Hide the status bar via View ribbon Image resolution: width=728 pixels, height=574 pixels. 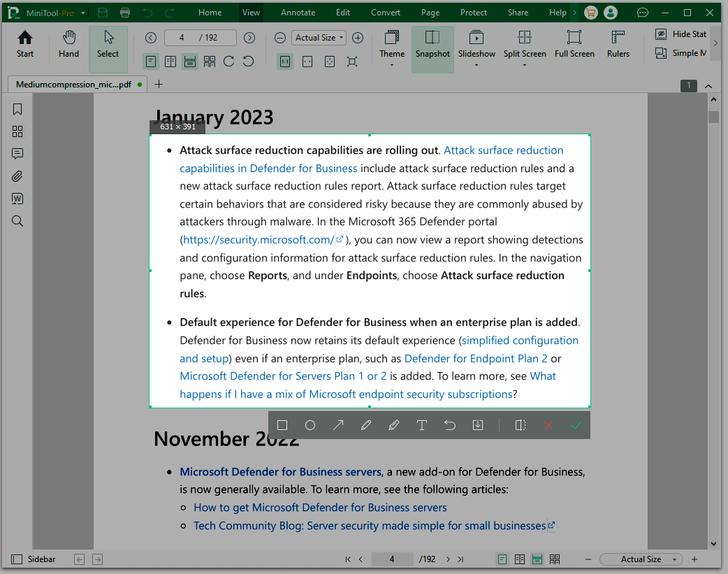click(x=680, y=34)
